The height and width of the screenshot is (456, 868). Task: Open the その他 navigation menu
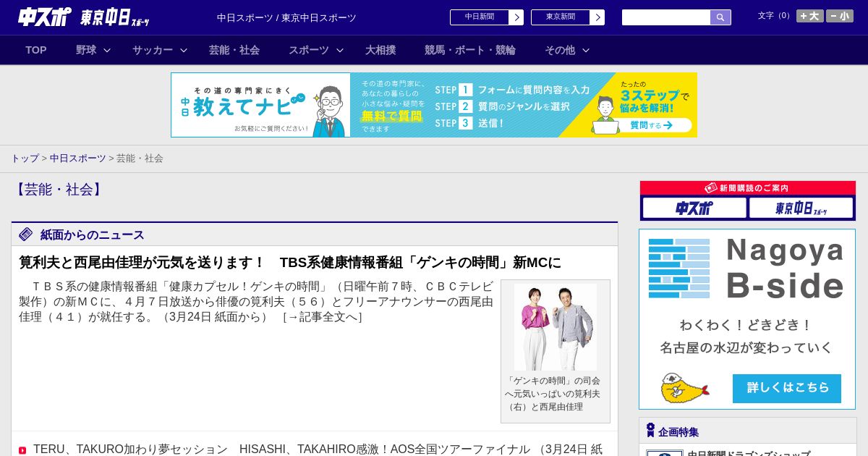560,50
